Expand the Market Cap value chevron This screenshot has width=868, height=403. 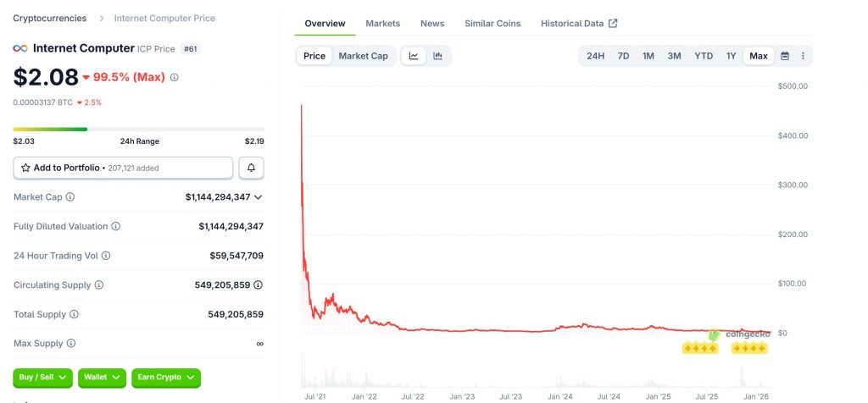pyautogui.click(x=258, y=197)
